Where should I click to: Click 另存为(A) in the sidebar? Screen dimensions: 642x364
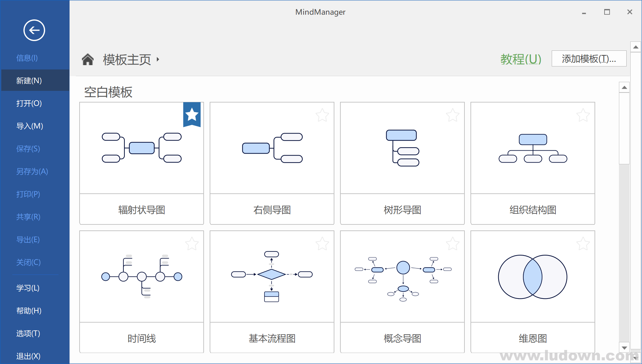click(x=32, y=171)
